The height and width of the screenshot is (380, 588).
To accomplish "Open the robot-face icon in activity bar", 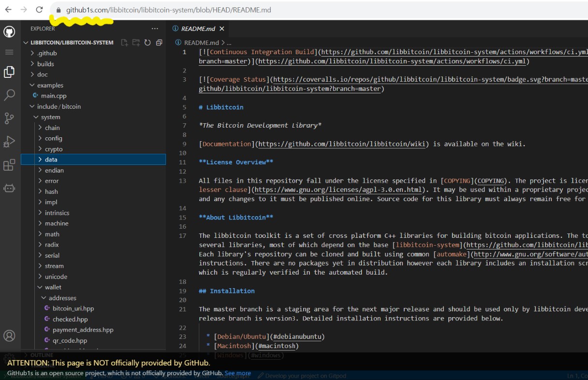I will click(9, 188).
